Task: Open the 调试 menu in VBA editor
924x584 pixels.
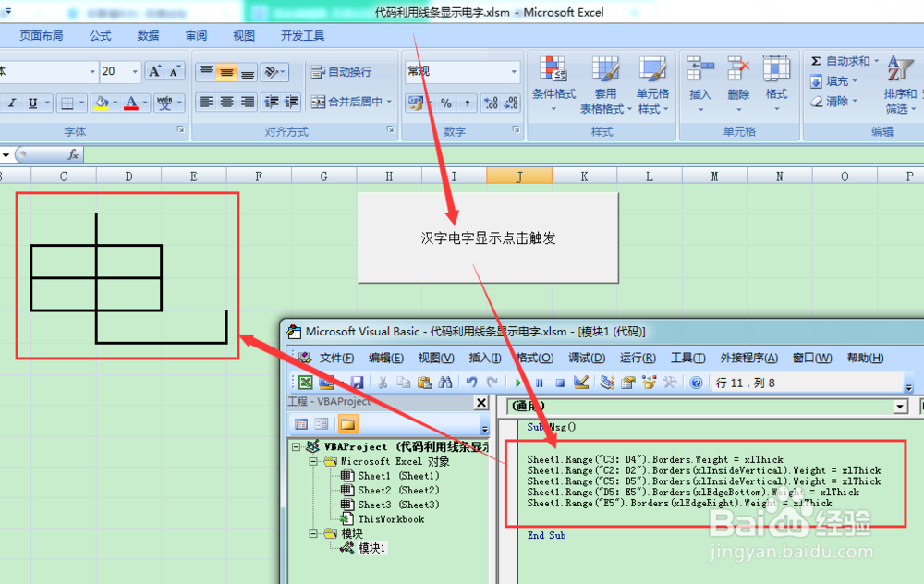Action: [x=586, y=358]
